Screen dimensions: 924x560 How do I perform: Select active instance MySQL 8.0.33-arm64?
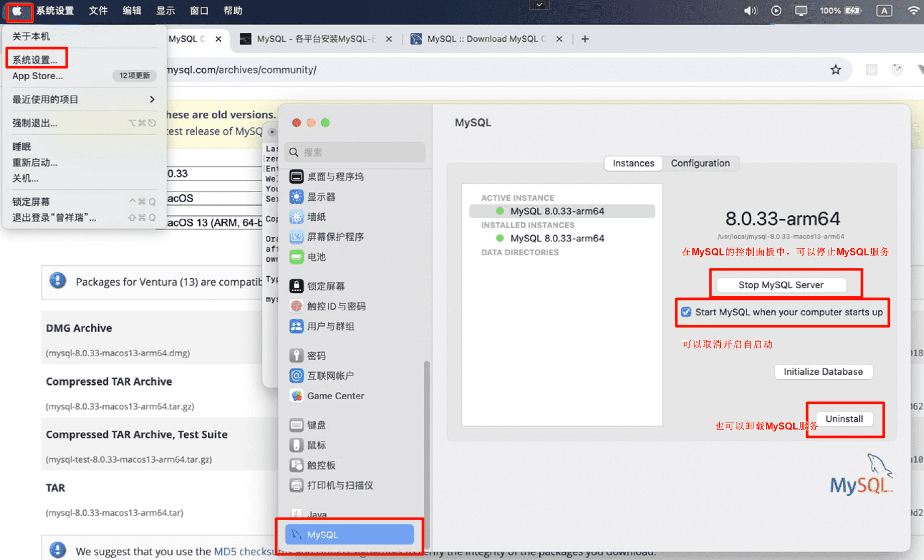562,211
